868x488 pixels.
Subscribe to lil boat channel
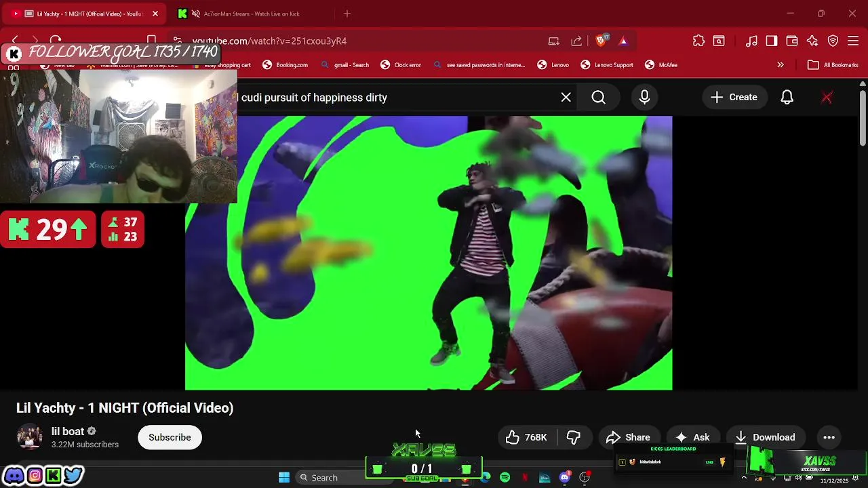click(x=170, y=437)
